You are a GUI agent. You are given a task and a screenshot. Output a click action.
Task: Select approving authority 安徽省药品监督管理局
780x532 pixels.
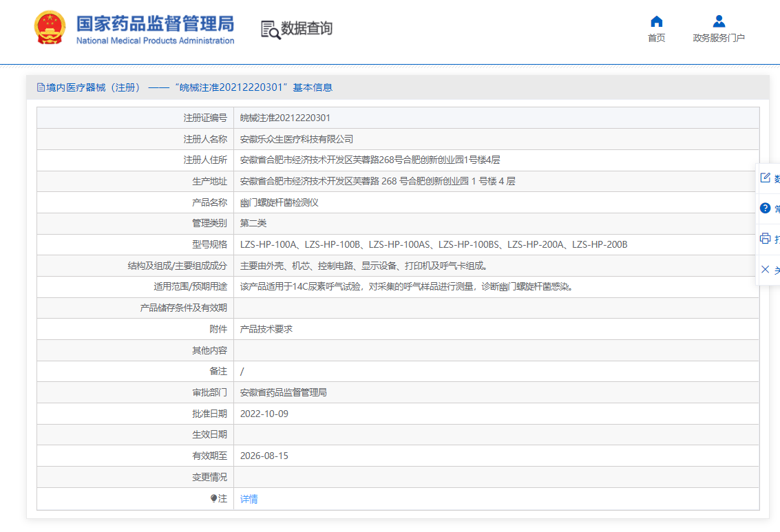click(x=284, y=393)
